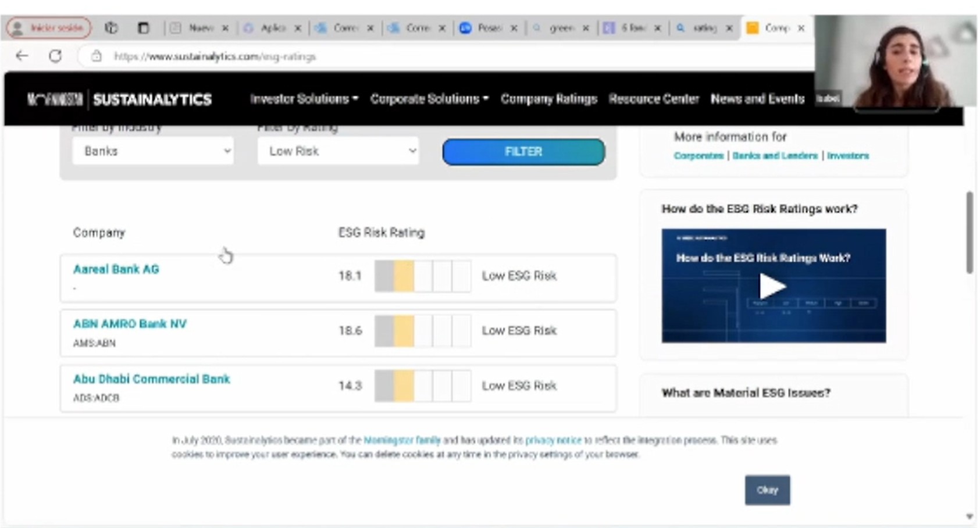The height and width of the screenshot is (528, 980).
Task: Open the Morningstar family link
Action: pyautogui.click(x=402, y=440)
